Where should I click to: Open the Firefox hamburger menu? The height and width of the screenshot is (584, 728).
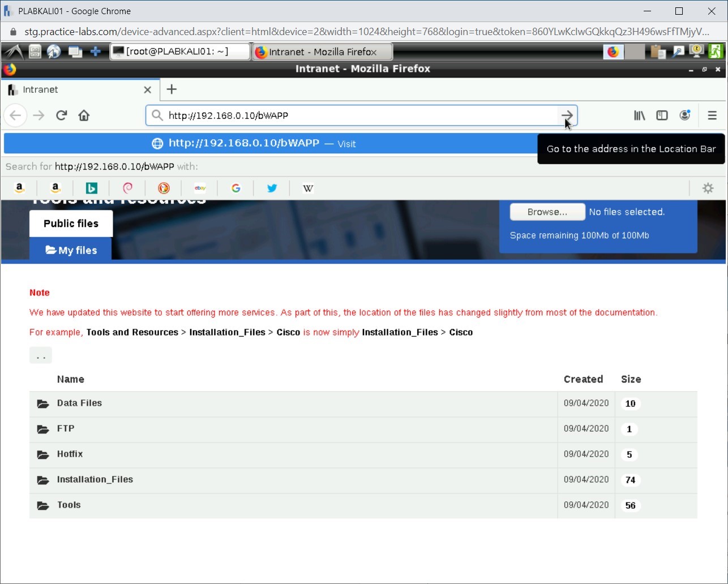(x=712, y=115)
